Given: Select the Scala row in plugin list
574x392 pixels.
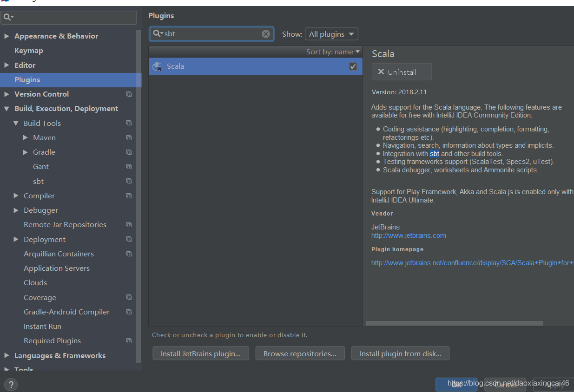Looking at the screenshot, I should [256, 66].
